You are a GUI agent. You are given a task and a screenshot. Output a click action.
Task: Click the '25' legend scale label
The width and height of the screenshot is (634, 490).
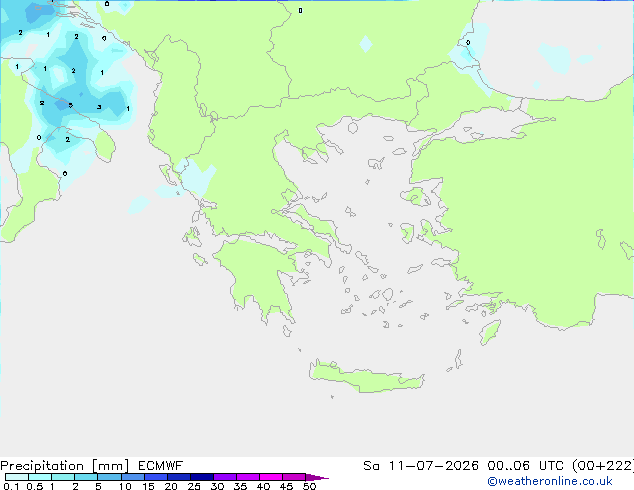point(194,486)
